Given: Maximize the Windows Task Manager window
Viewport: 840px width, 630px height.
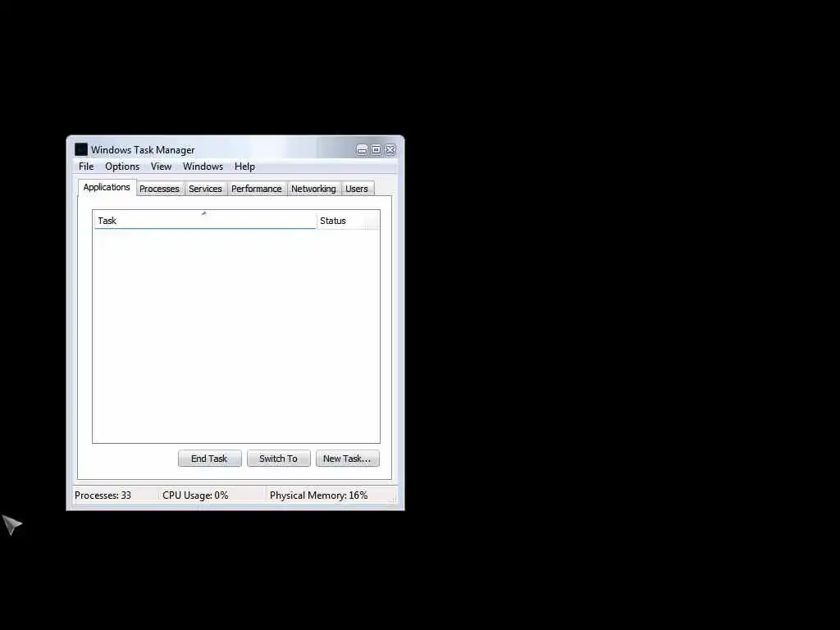Looking at the screenshot, I should point(376,150).
